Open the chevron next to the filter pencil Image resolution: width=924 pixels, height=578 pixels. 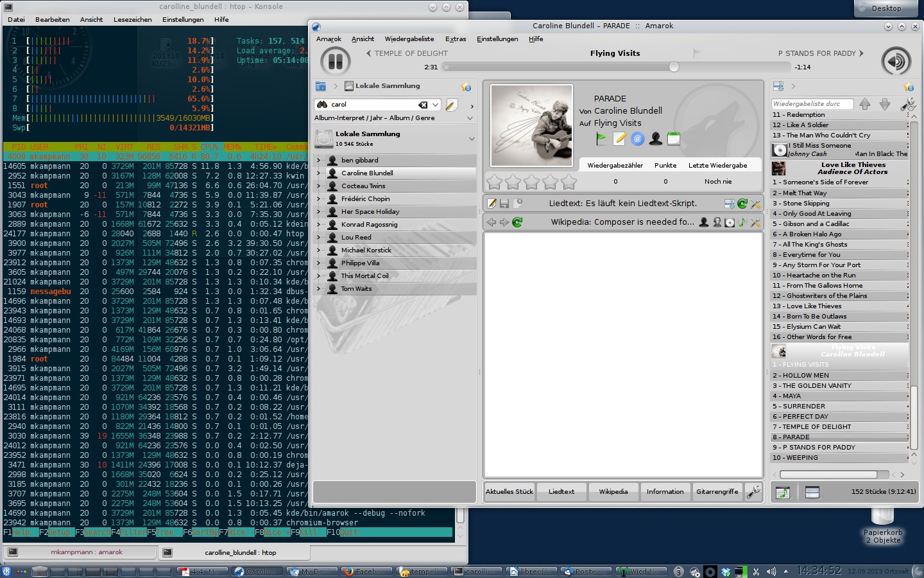[x=472, y=107]
